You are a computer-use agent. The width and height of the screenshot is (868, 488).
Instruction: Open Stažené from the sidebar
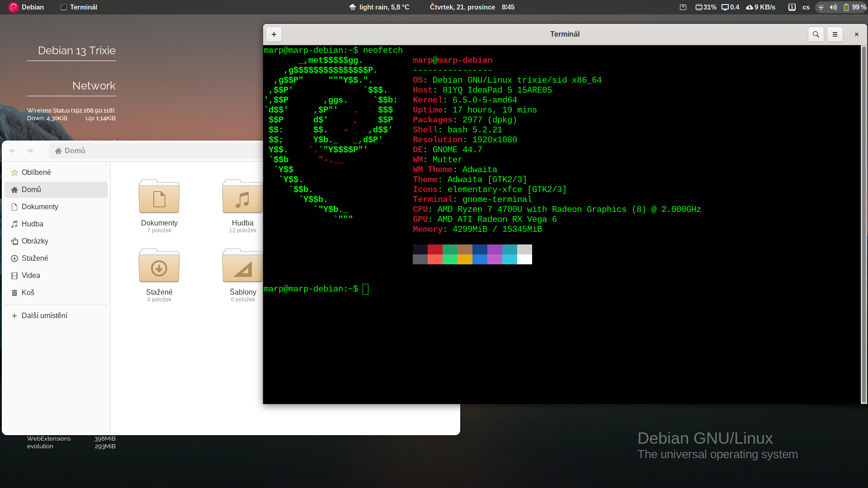pos(56,258)
